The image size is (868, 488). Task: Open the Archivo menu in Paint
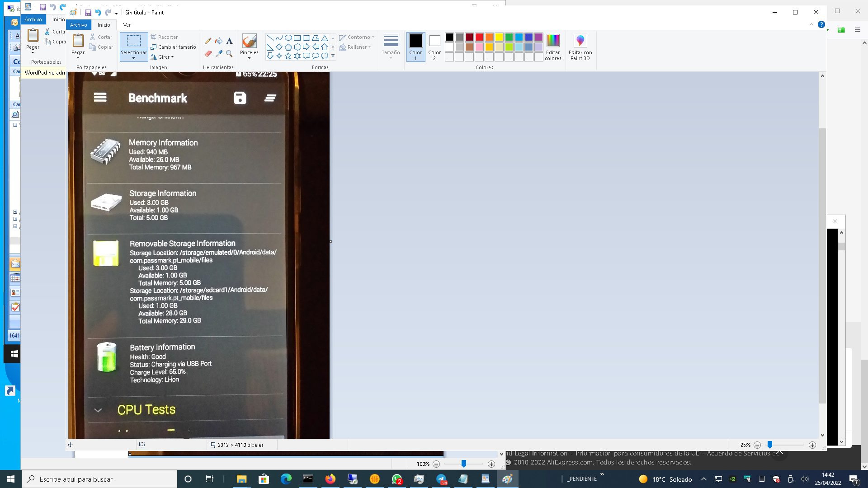click(78, 25)
